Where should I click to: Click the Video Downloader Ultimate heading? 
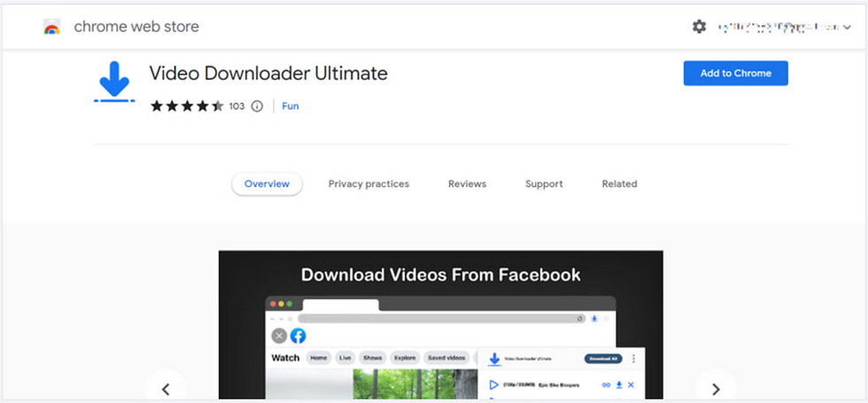pos(268,73)
